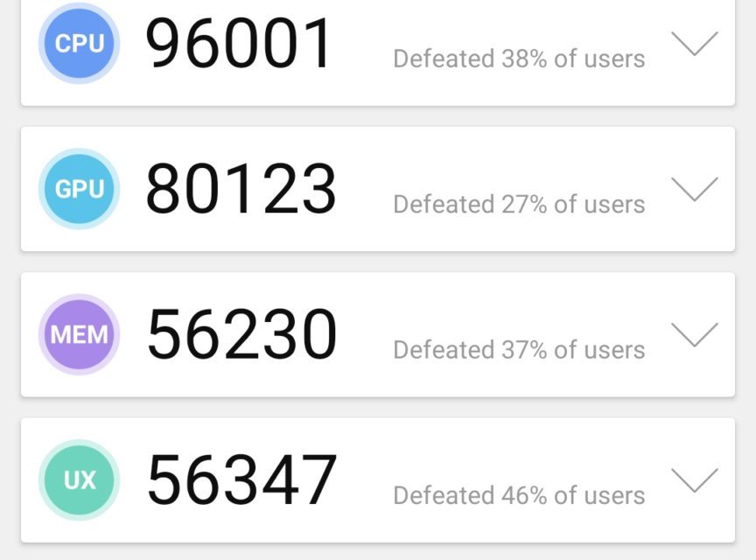Tap the GPU circle icon

click(x=79, y=189)
